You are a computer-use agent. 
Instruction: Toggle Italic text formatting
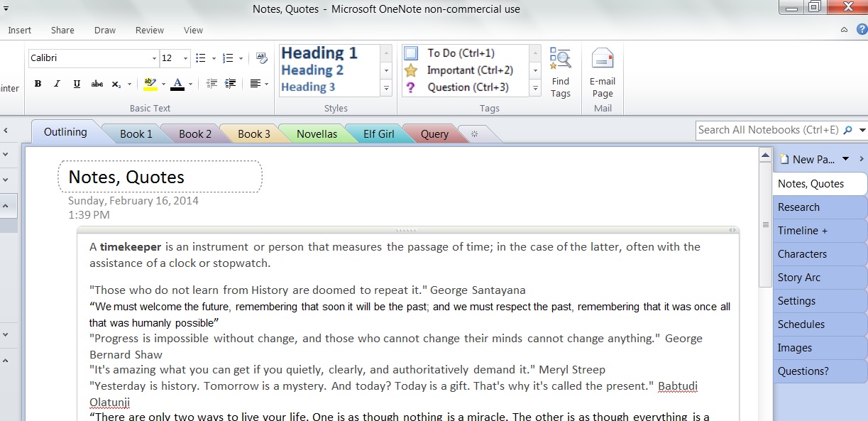57,84
